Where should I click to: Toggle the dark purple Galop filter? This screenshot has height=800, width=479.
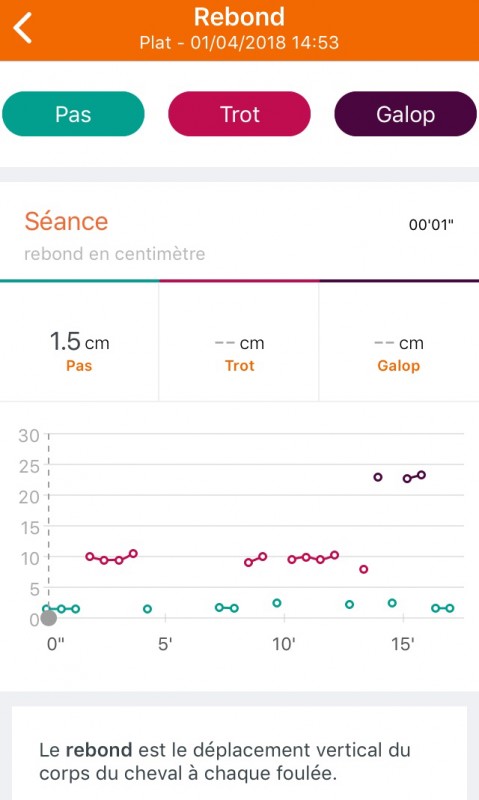pyautogui.click(x=406, y=114)
